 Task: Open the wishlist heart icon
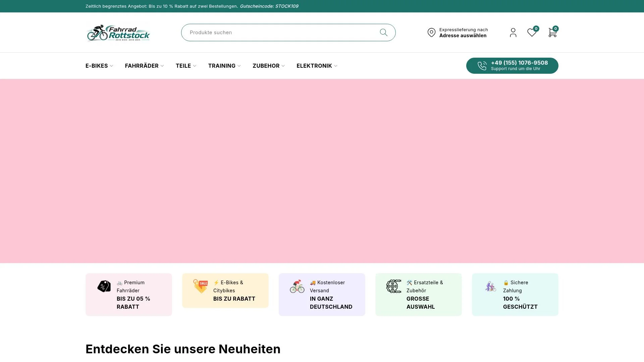coord(532,33)
